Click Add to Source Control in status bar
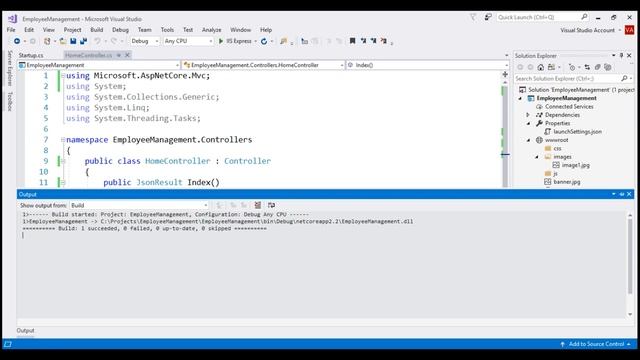This screenshot has height=360, width=640. (x=596, y=344)
